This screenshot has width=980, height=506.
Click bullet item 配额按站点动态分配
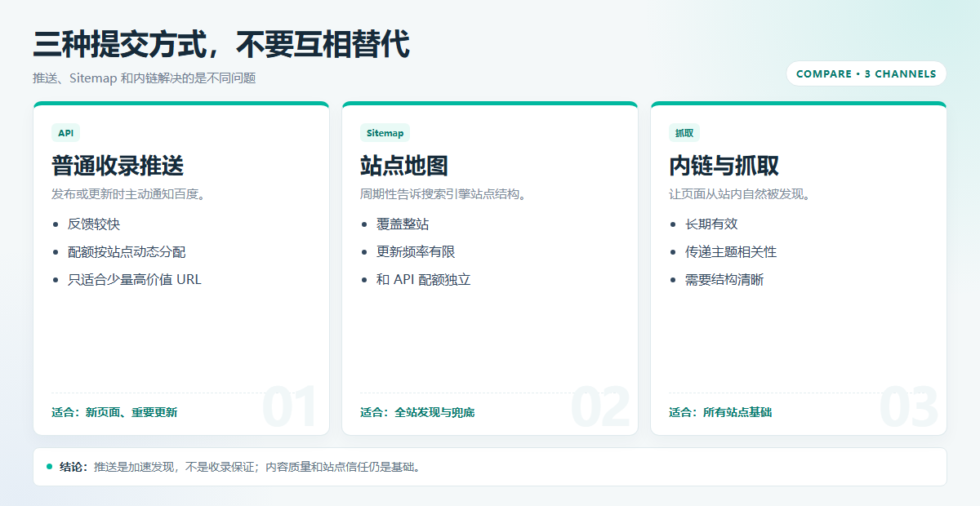pyautogui.click(x=127, y=251)
